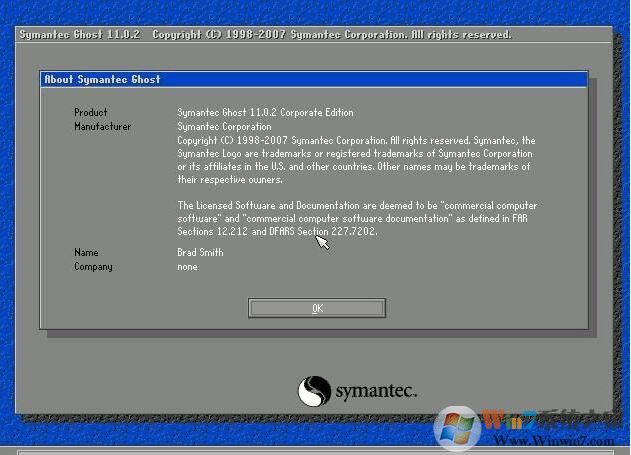The image size is (631, 455).
Task: Click the Name field label
Action: [x=86, y=253]
